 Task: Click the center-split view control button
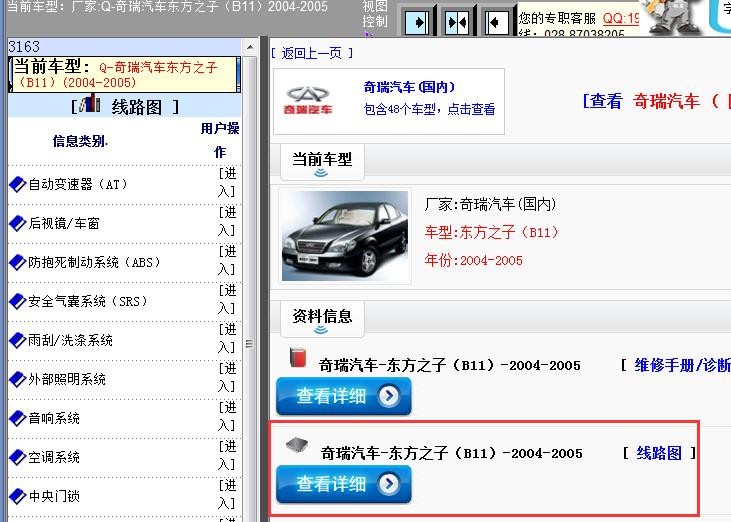point(457,22)
